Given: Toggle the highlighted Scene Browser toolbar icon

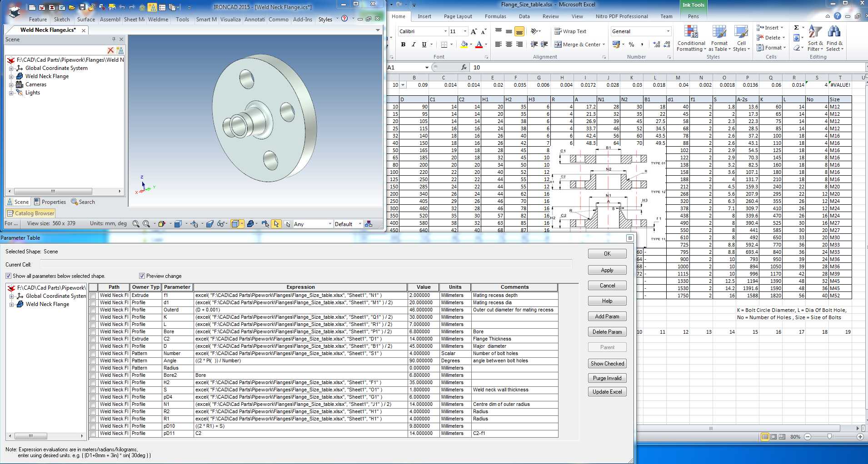Looking at the screenshot, I should click(x=152, y=7).
